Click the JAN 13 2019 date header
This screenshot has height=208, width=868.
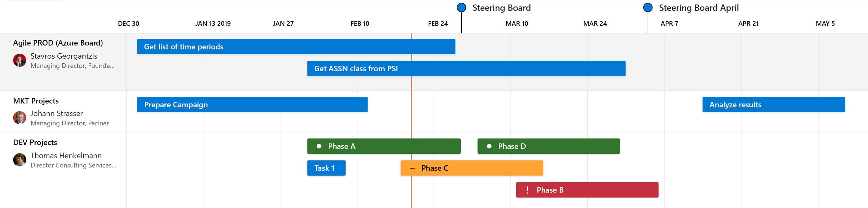tap(212, 24)
